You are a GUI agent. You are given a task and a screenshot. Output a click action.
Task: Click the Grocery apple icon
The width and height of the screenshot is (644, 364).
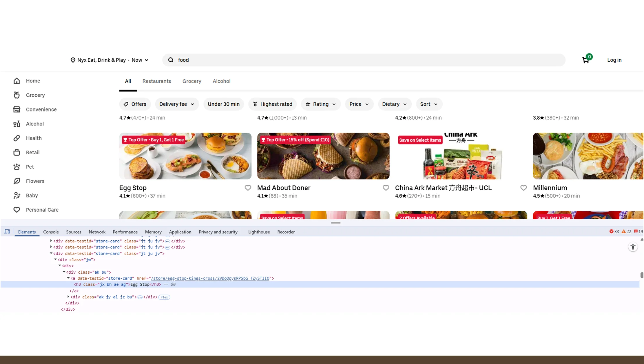17,95
